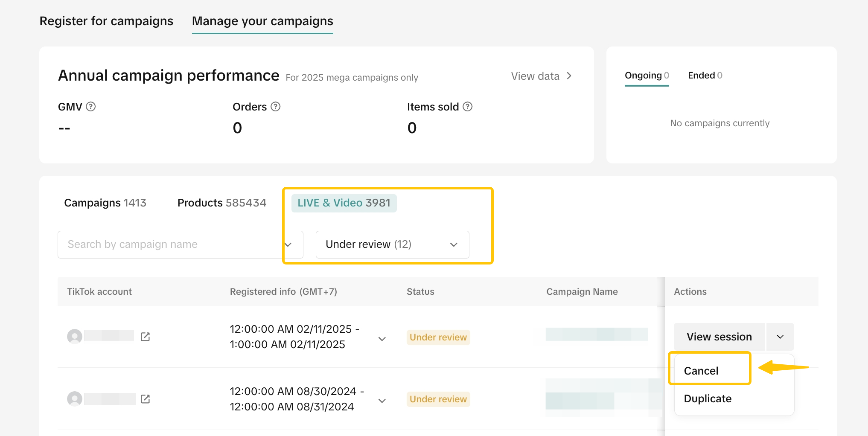This screenshot has height=436, width=868.
Task: Expand the campaign name search dropdown chevron
Action: pyautogui.click(x=288, y=244)
